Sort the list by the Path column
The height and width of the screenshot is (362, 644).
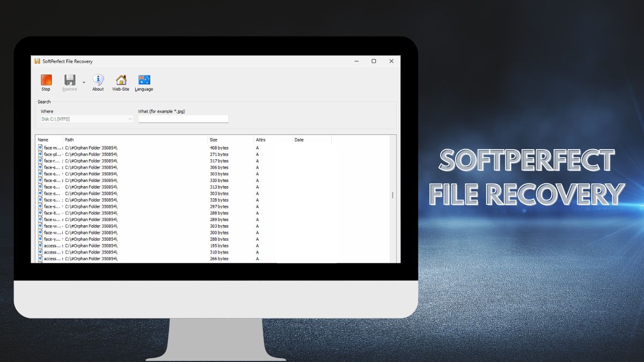135,140
